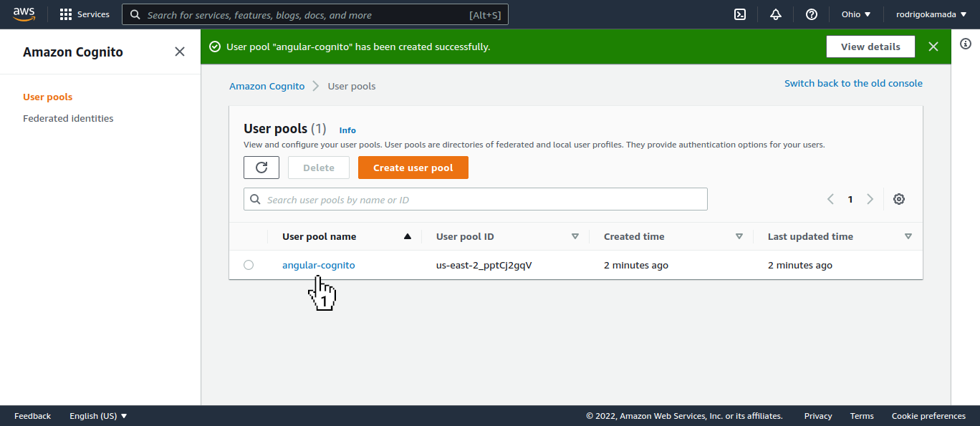The width and height of the screenshot is (980, 426).
Task: Open the User pool ID filter dropdown
Action: point(575,236)
